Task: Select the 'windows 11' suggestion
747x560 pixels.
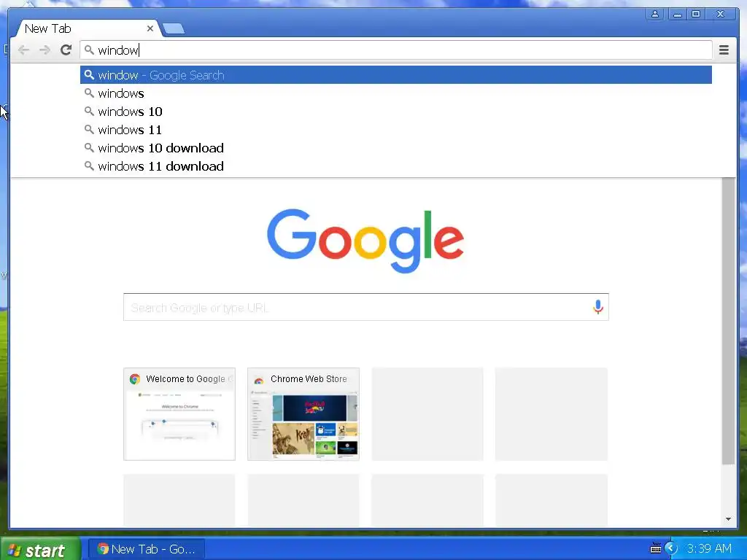Action: [x=396, y=130]
